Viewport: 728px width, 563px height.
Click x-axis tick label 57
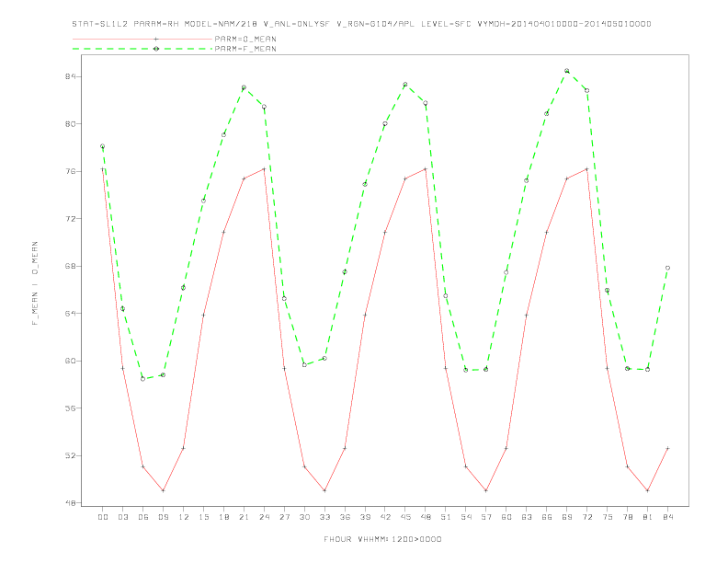[486, 517]
